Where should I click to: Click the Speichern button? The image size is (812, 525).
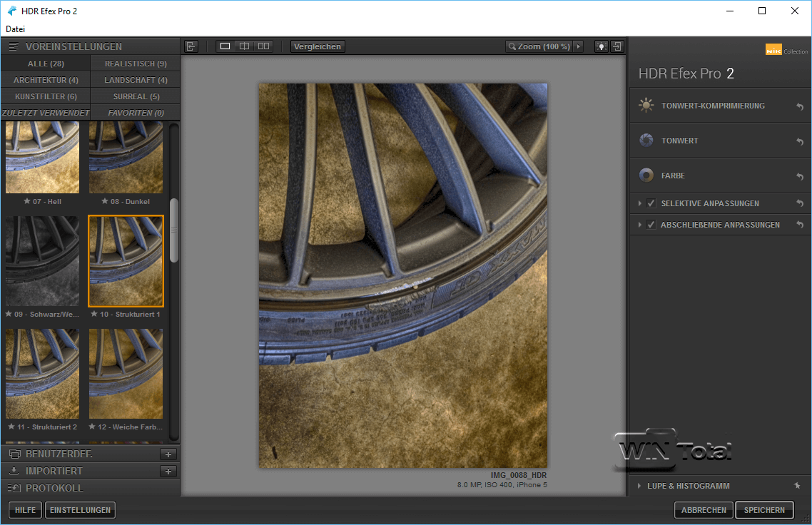(x=764, y=510)
